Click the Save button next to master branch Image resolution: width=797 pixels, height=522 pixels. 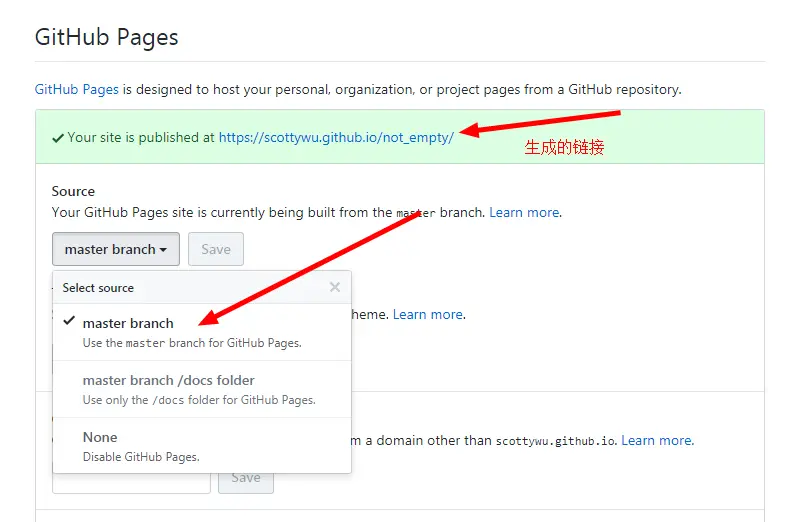click(216, 249)
